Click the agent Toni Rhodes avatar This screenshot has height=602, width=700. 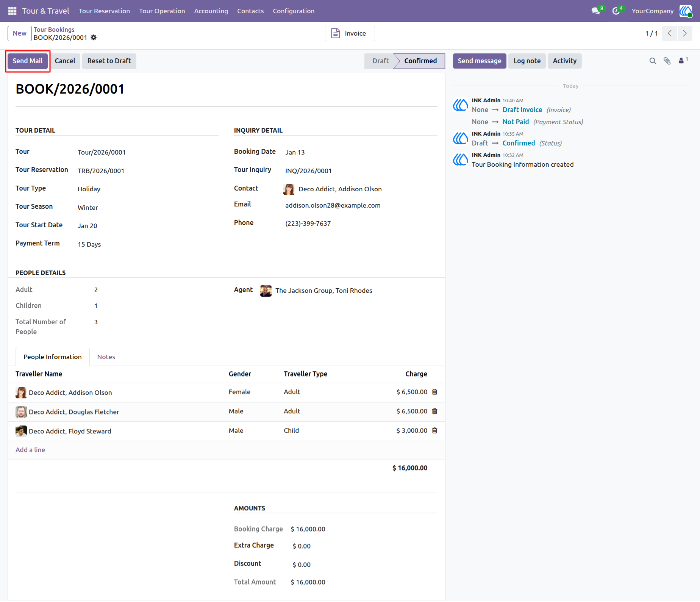[266, 291]
